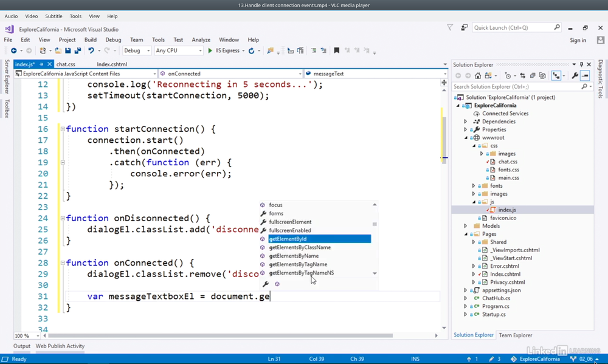Image resolution: width=608 pixels, height=364 pixels.
Task: Switch to the chat.css editor tab
Action: 66,64
